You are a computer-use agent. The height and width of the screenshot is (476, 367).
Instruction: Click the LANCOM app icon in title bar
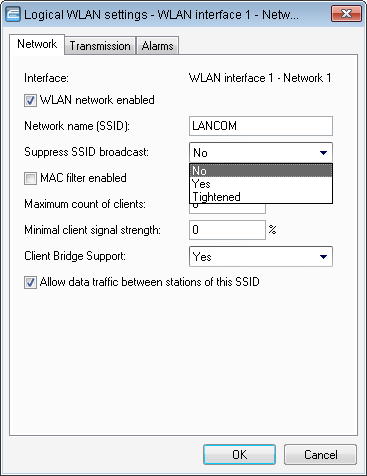(x=13, y=15)
